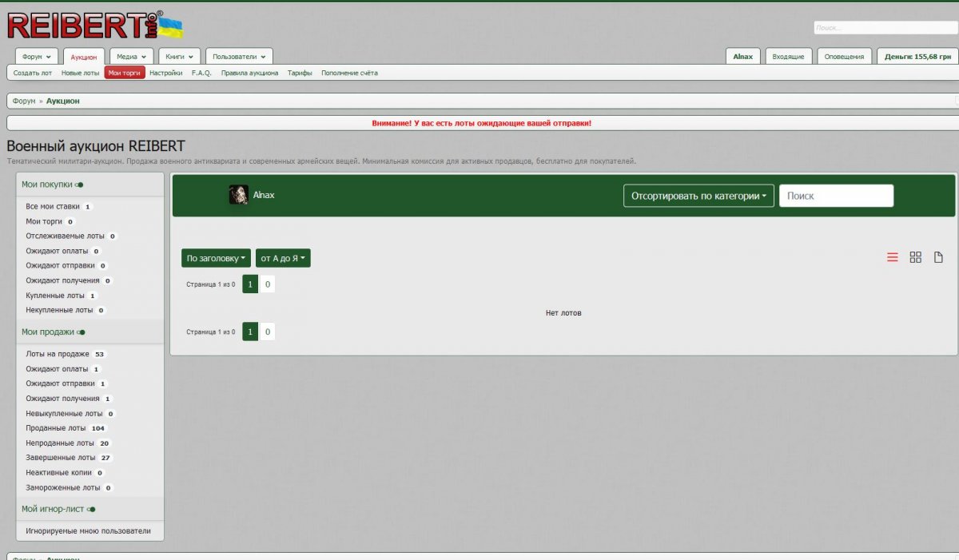Click Alnax username in green panel

(x=264, y=195)
